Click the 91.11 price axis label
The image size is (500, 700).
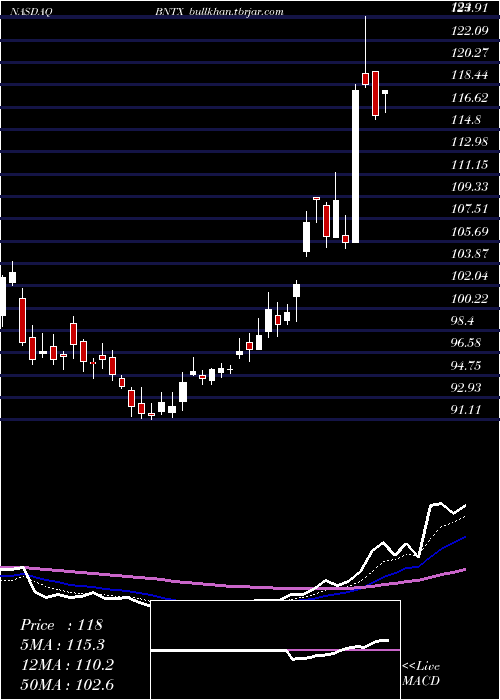[x=464, y=410]
